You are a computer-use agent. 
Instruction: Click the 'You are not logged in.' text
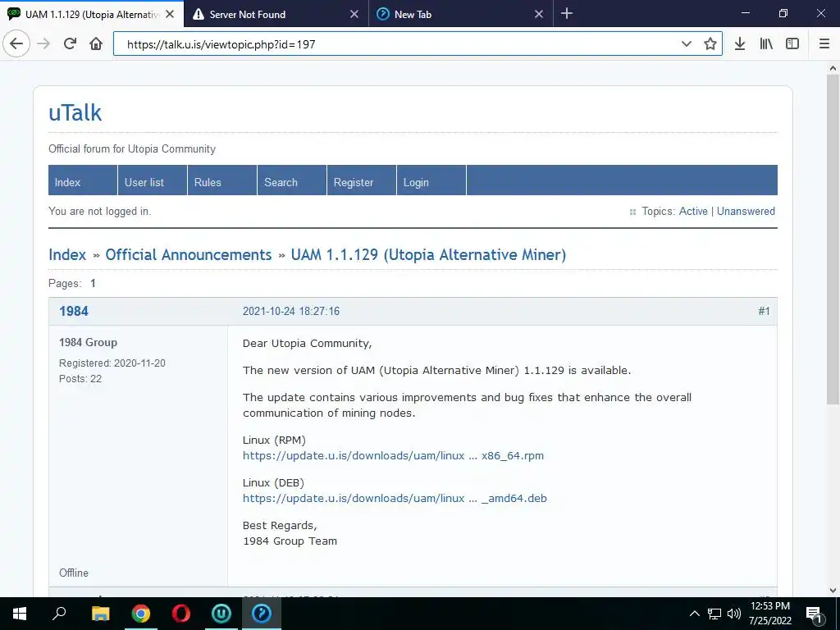(x=99, y=211)
